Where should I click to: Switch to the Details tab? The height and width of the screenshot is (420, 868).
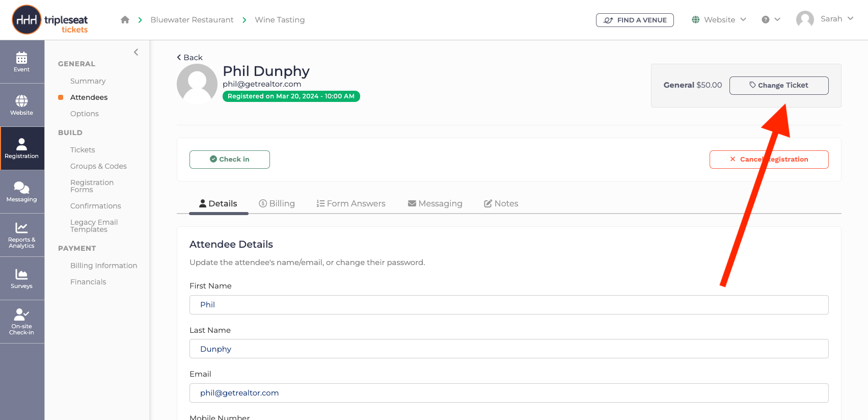tap(219, 203)
